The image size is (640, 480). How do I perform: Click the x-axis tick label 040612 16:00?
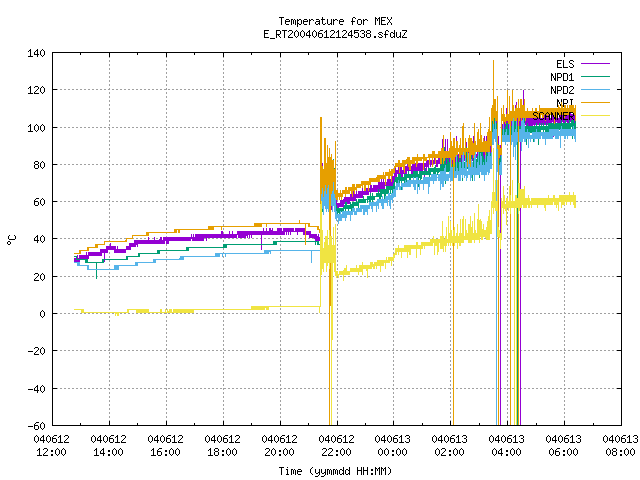pos(165,446)
